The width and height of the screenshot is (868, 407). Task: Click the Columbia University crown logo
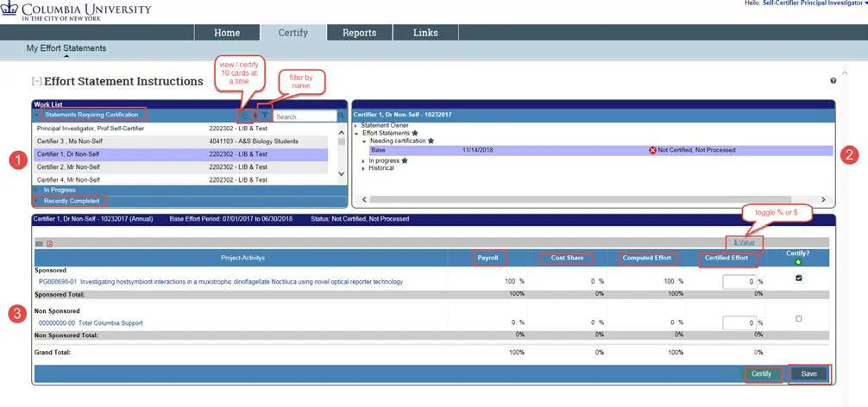coord(9,9)
